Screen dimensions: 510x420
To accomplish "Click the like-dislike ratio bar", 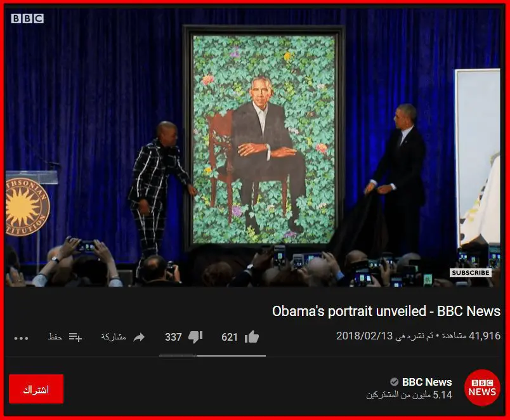I will tap(213, 356).
